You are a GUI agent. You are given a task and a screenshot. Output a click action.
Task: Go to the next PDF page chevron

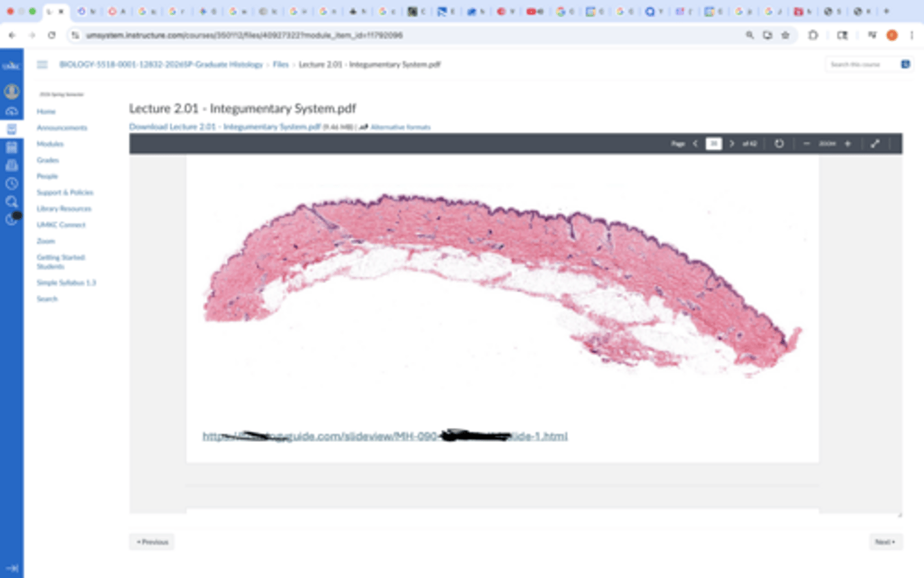pyautogui.click(x=732, y=144)
